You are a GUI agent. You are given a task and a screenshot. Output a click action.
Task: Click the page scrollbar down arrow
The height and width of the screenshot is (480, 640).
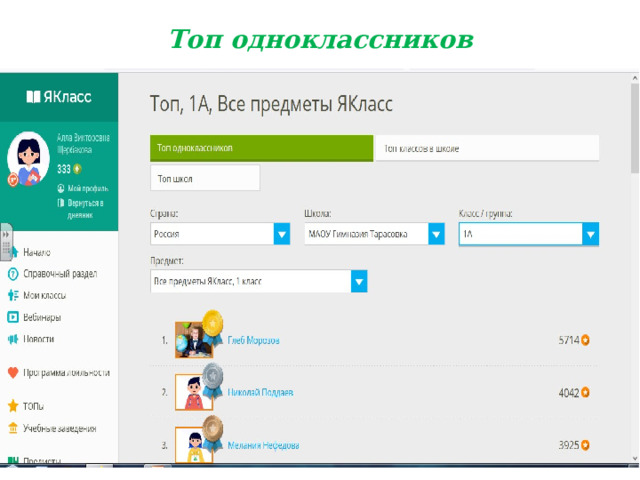tap(635, 458)
